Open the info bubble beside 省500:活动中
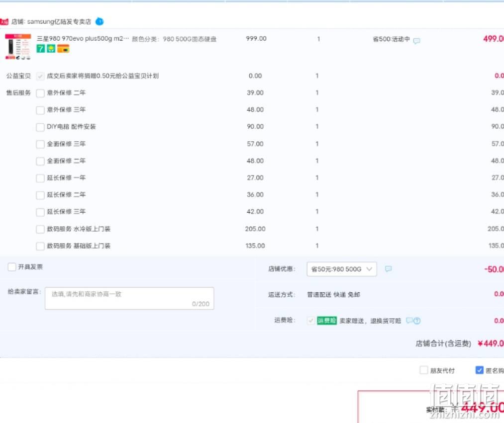This screenshot has height=423, width=504. tap(416, 41)
